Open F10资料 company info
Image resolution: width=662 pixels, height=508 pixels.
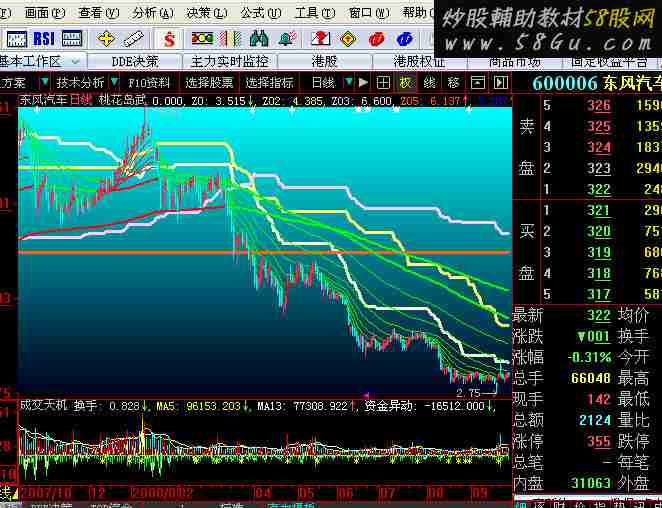pyautogui.click(x=149, y=82)
